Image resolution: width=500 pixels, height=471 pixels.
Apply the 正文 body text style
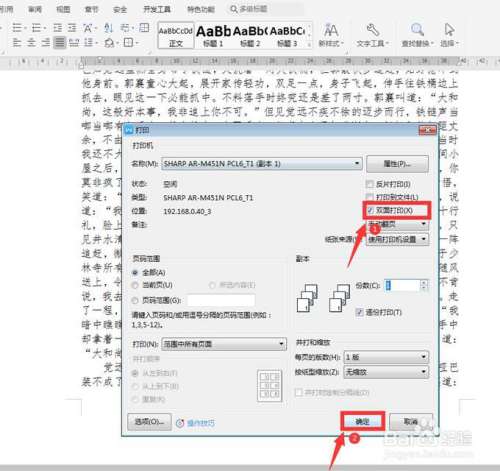click(x=176, y=36)
